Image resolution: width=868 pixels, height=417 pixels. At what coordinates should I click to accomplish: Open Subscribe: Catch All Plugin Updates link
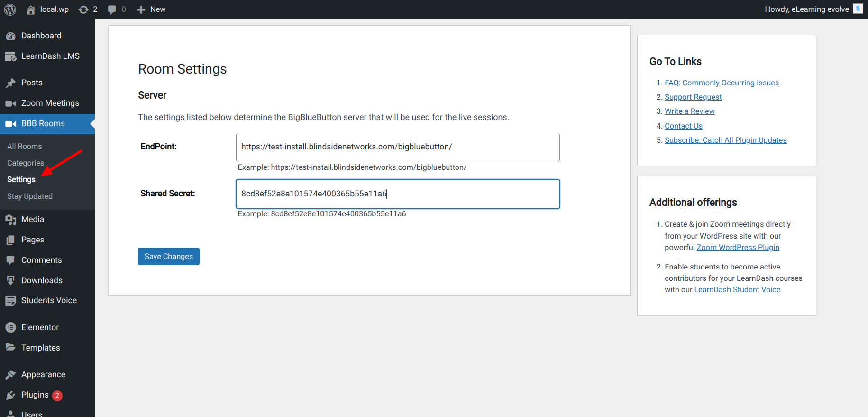726,140
